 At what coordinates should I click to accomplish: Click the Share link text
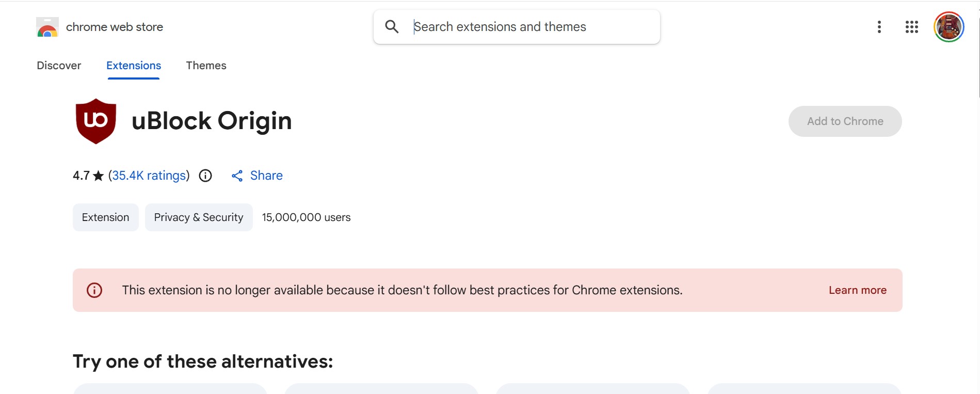pos(266,176)
